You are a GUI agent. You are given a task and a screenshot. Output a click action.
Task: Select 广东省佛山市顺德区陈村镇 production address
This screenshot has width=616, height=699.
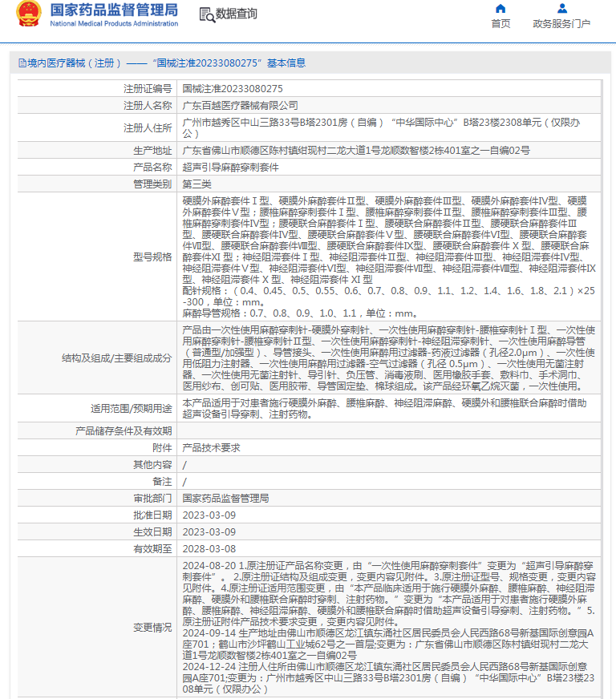coord(356,151)
